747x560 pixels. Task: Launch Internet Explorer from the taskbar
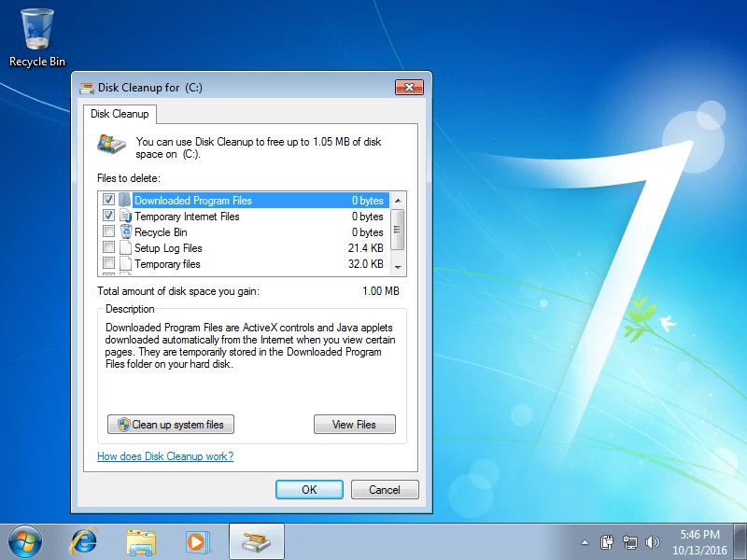pos(84,541)
